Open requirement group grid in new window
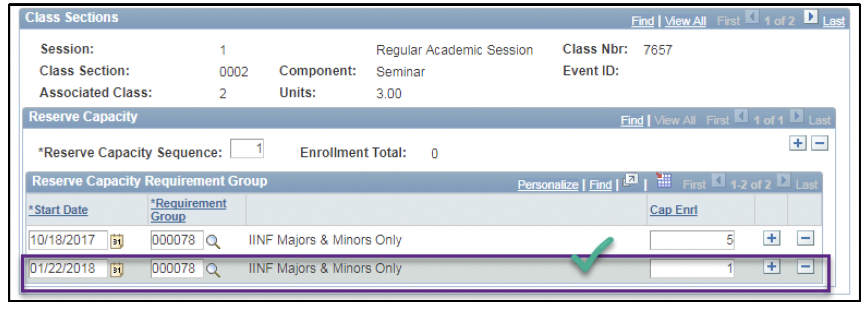 point(631,181)
